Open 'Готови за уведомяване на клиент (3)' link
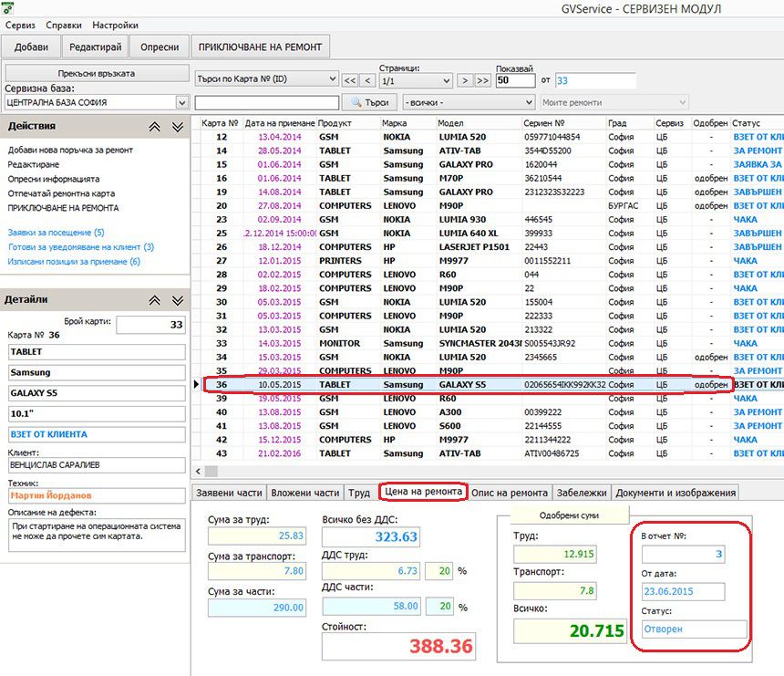The width and height of the screenshot is (784, 676). (81, 246)
